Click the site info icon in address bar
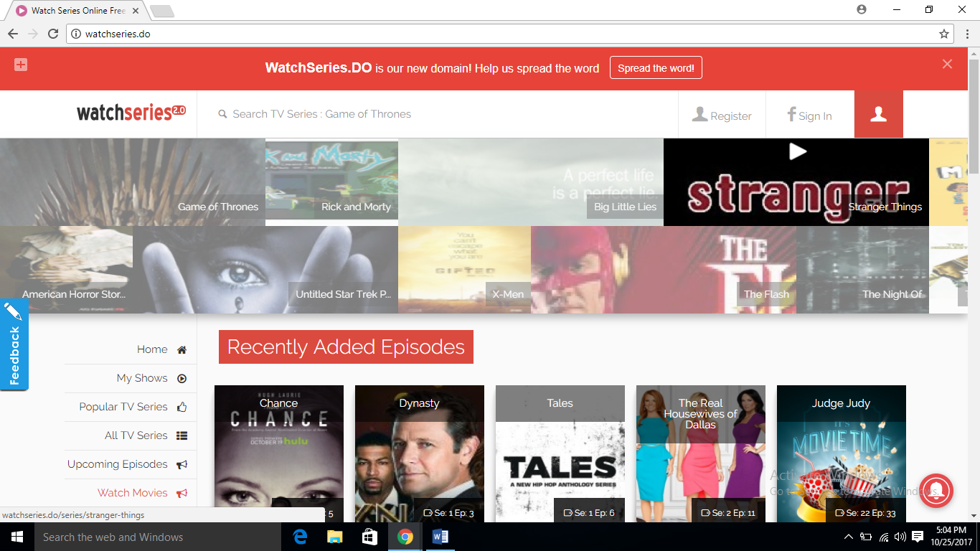Viewport: 980px width, 551px height. pos(75,34)
